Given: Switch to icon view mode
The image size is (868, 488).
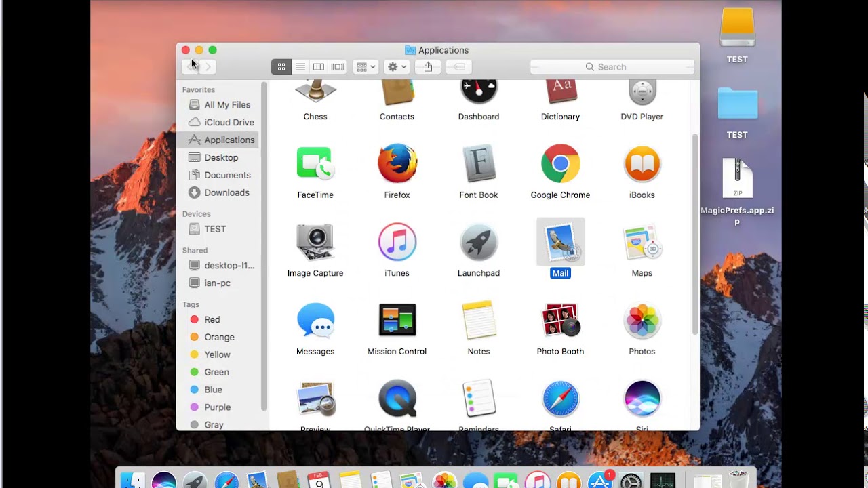Looking at the screenshot, I should tap(281, 67).
